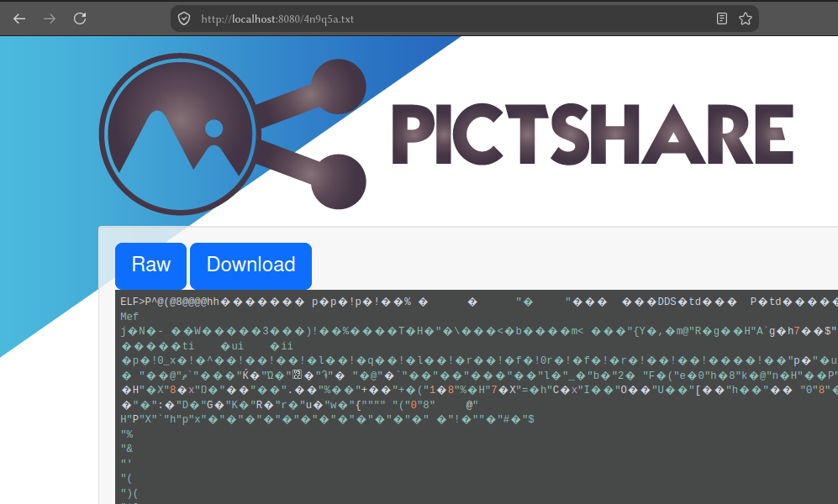Screen dimensions: 838x504
Task: Select the '"(' line in the code block
Action: pos(127,478)
